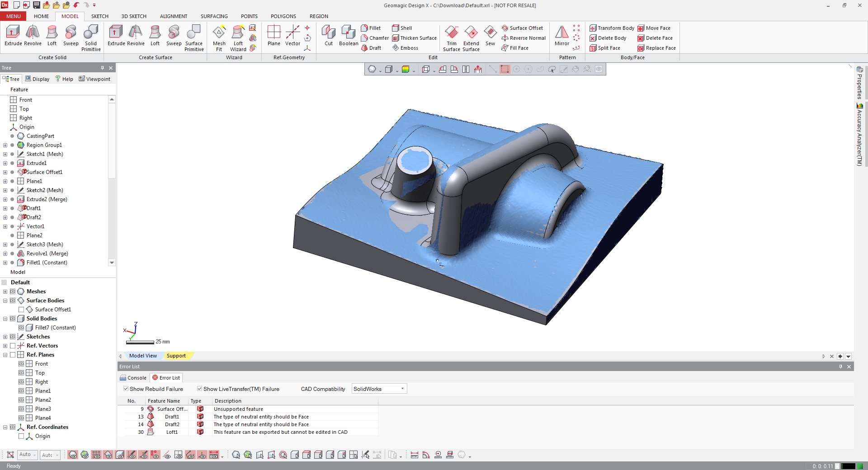Select the Solid Extrude tool
Viewport: 868px width, 470px height.
tap(13, 35)
